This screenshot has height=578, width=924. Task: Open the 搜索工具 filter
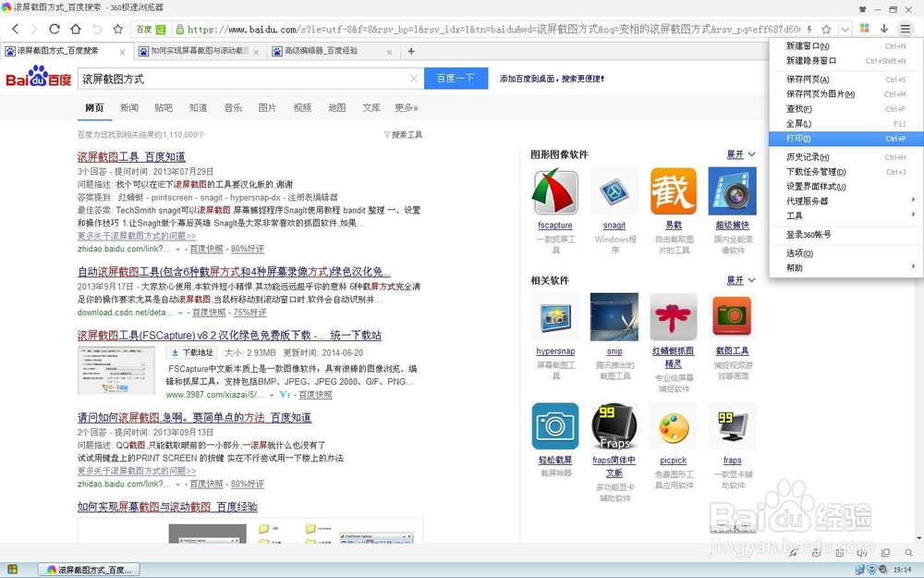pyautogui.click(x=403, y=134)
